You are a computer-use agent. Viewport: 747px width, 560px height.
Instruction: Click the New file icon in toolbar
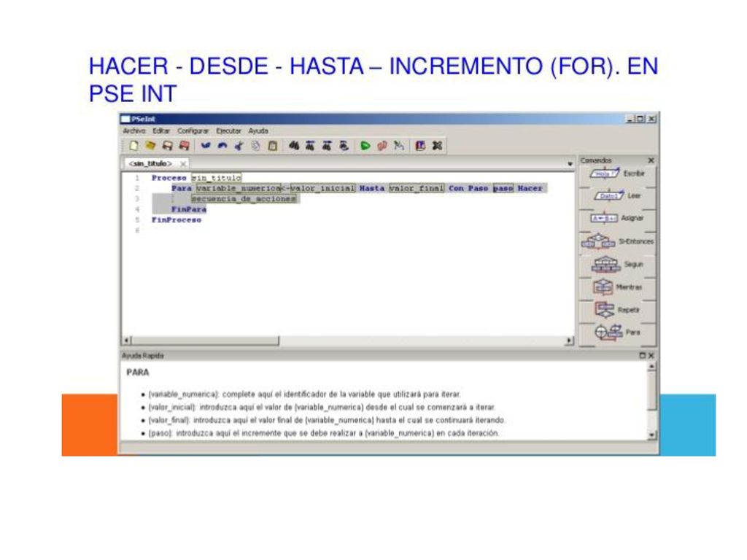click(x=134, y=146)
